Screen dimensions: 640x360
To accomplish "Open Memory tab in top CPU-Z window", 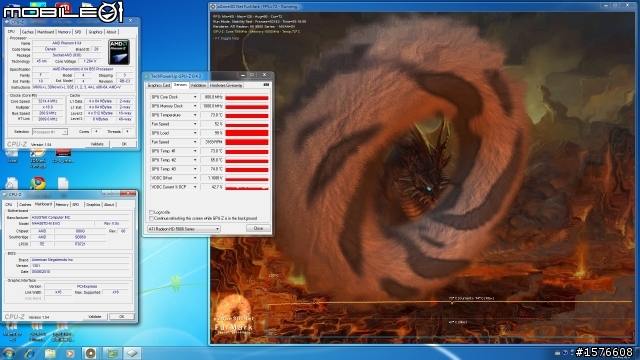I will click(64, 32).
